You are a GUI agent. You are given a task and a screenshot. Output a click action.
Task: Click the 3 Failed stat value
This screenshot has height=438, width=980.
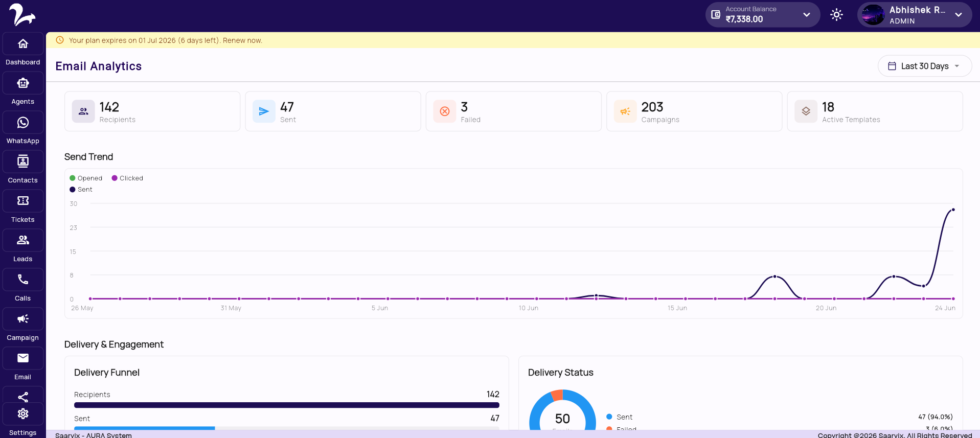point(464,107)
